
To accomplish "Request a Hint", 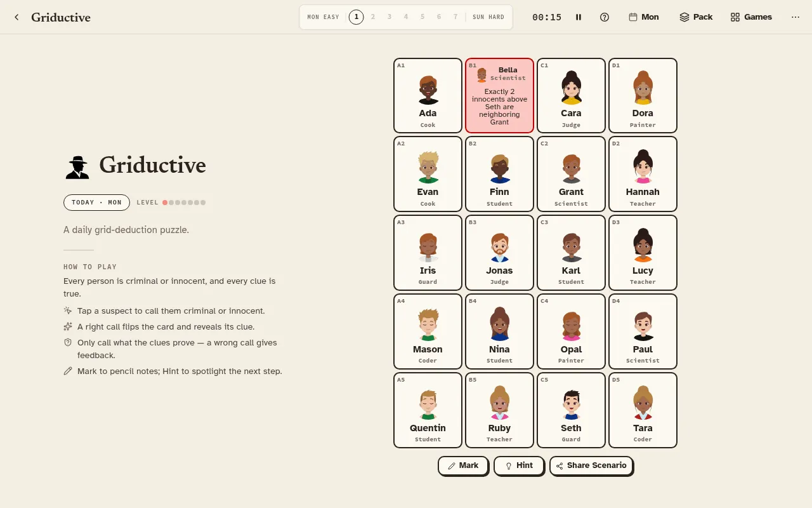I will pyautogui.click(x=519, y=465).
